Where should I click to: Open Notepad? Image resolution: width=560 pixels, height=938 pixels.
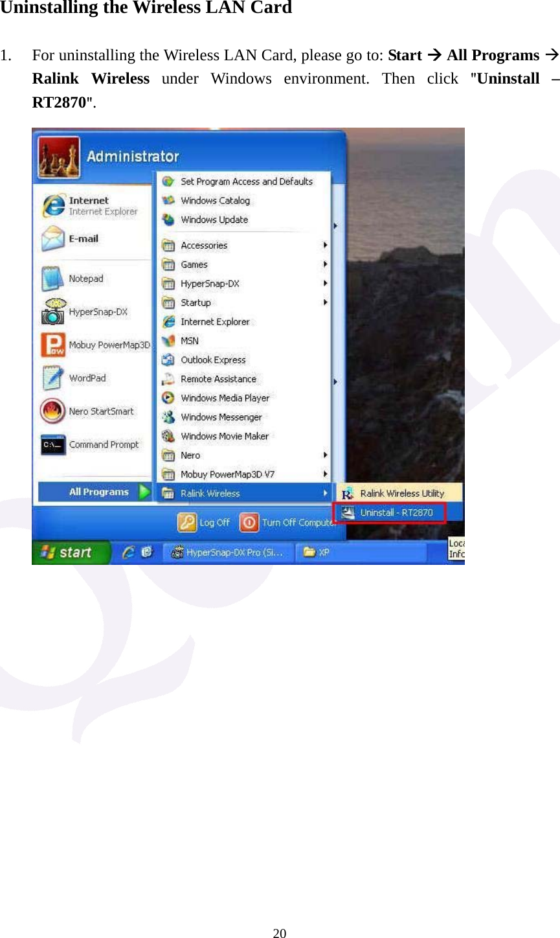tap(85, 278)
